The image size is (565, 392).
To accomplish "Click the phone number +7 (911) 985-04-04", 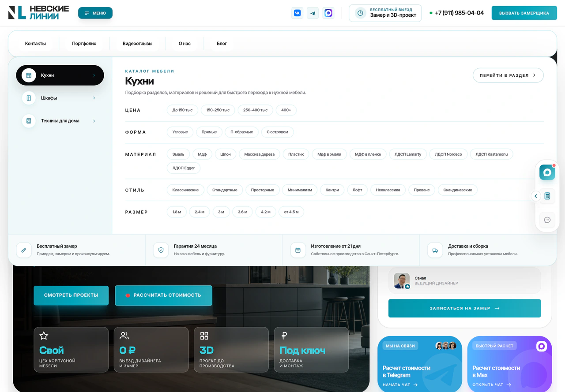I will 459,13.
